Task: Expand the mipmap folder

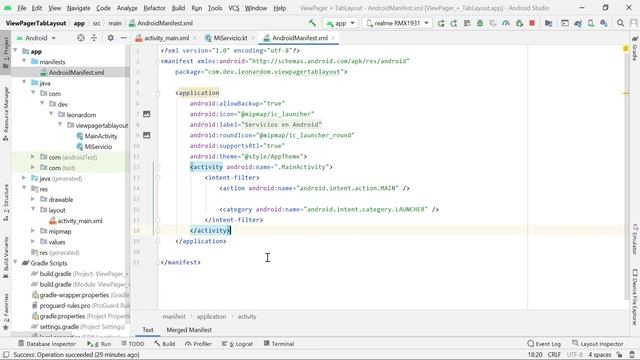Action: (33, 231)
